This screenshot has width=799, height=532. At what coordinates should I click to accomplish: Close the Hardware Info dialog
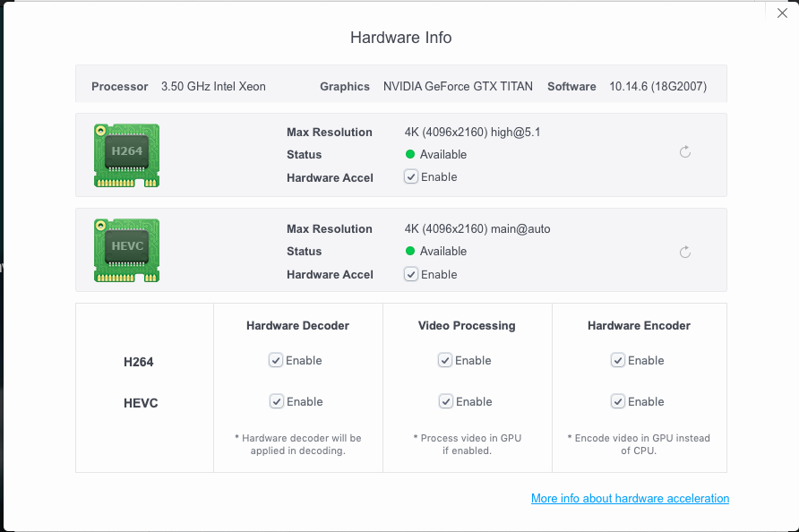782,13
